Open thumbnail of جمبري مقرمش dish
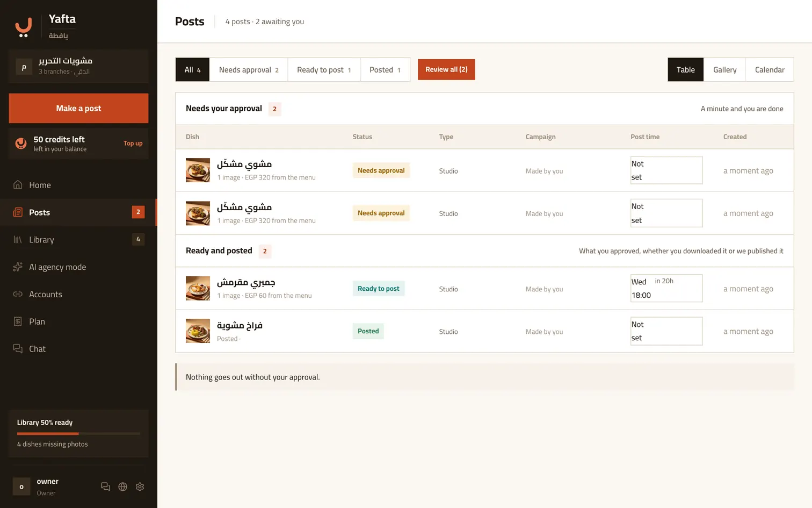Image resolution: width=812 pixels, height=508 pixels. click(x=198, y=288)
